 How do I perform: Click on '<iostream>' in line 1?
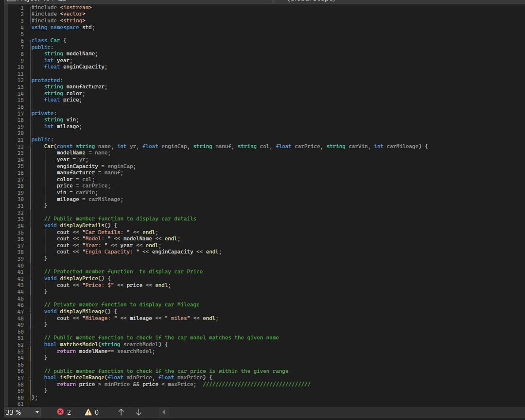(x=76, y=7)
